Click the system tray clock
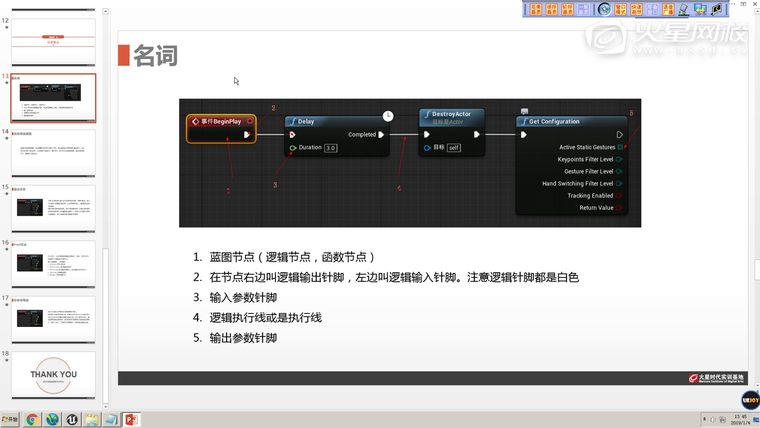The height and width of the screenshot is (428, 760). coord(739,420)
